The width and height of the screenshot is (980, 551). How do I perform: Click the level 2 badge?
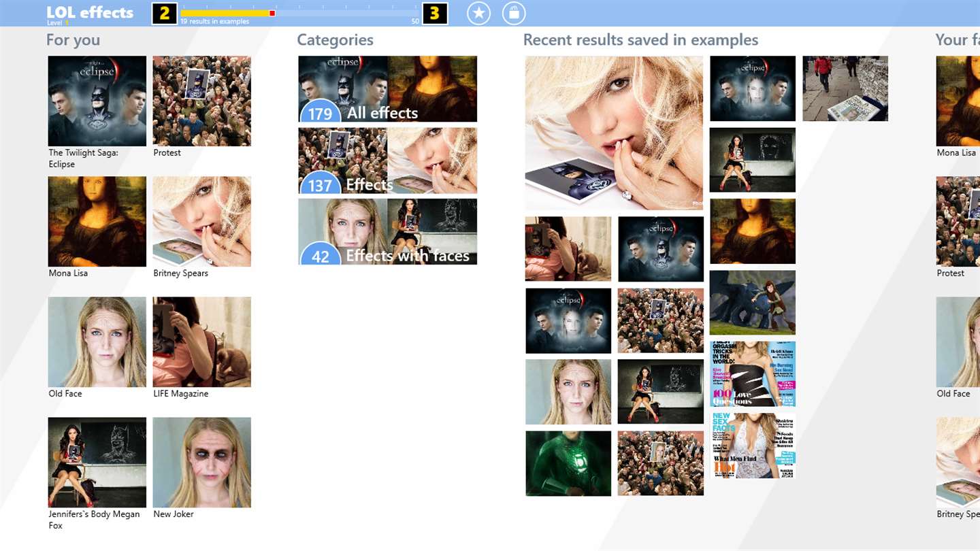[165, 13]
